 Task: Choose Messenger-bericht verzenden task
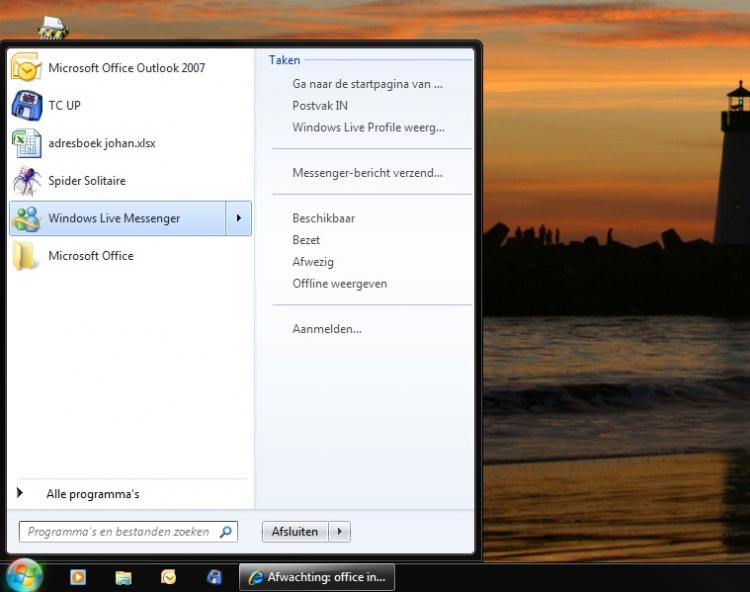(x=367, y=173)
